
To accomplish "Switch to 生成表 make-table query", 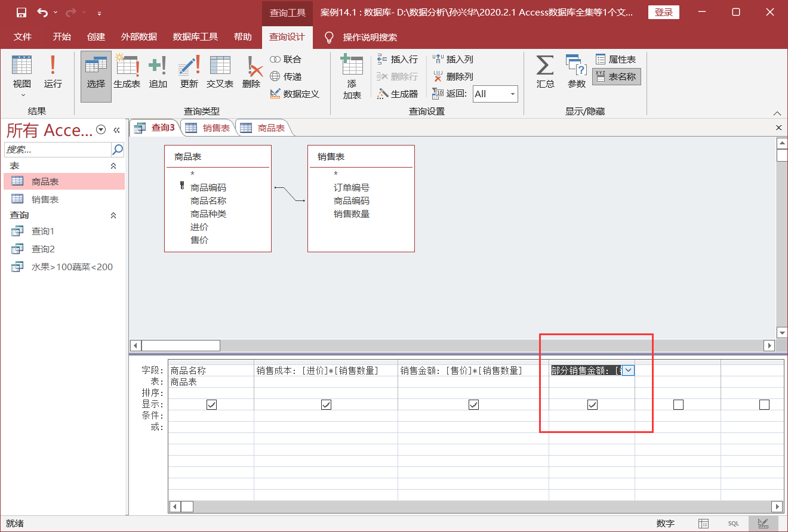I will click(x=127, y=73).
